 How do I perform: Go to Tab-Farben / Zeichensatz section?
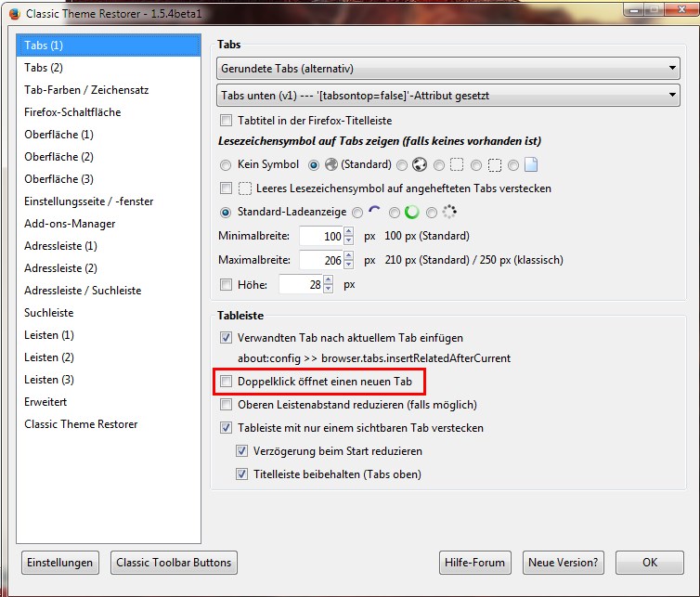(x=109, y=90)
